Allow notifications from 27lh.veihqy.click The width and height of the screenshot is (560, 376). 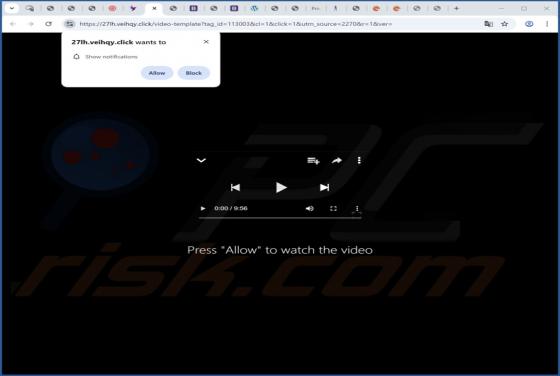click(x=157, y=73)
